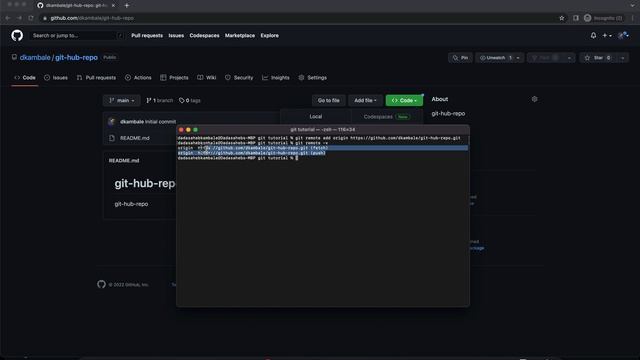Close the git-hub-repo browser tab
This screenshot has width=640, height=360.
(113, 6)
